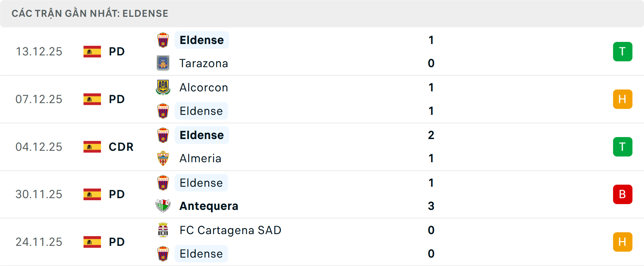
Task: Click Eldense crest in the Tarazona match
Action: coord(163,40)
